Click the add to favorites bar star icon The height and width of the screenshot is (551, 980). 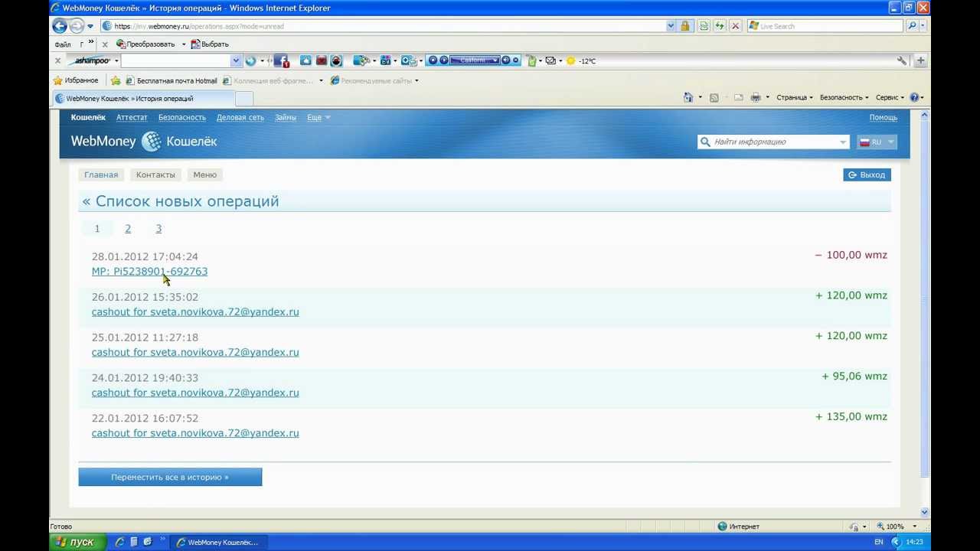(116, 80)
